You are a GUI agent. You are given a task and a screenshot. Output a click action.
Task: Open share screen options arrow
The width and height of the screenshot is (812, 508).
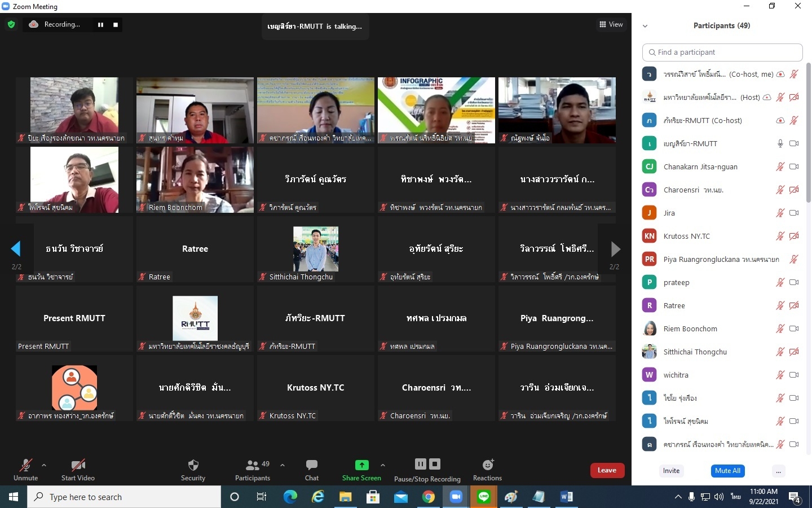pos(383,465)
